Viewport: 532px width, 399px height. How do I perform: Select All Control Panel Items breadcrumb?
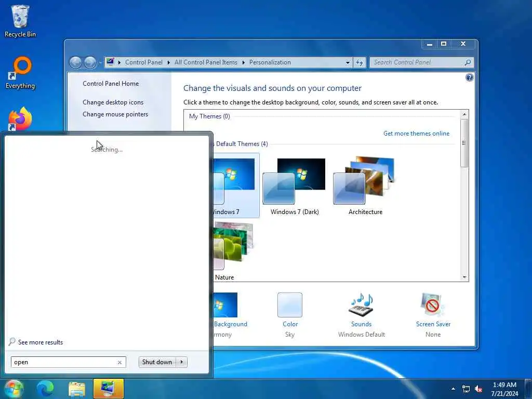206,62
